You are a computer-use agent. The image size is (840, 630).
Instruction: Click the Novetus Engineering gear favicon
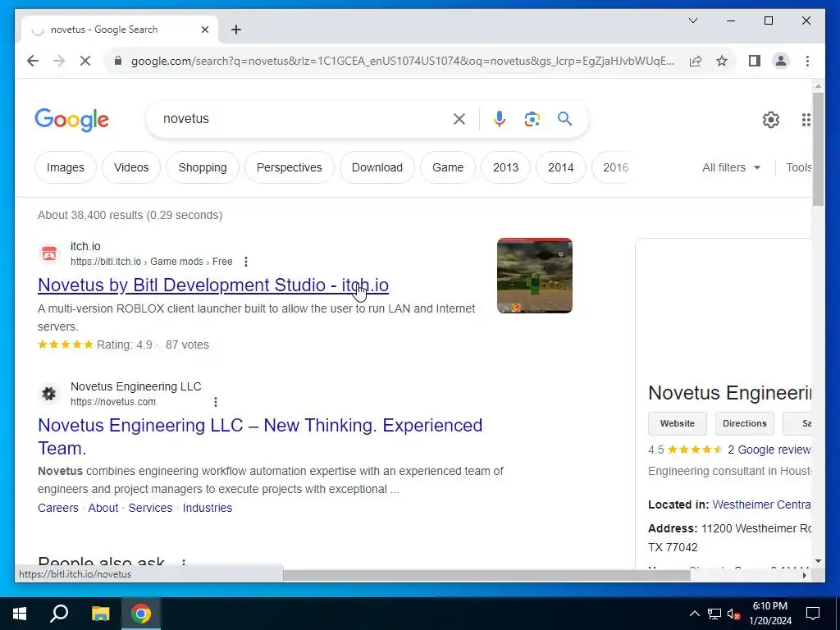click(x=48, y=394)
